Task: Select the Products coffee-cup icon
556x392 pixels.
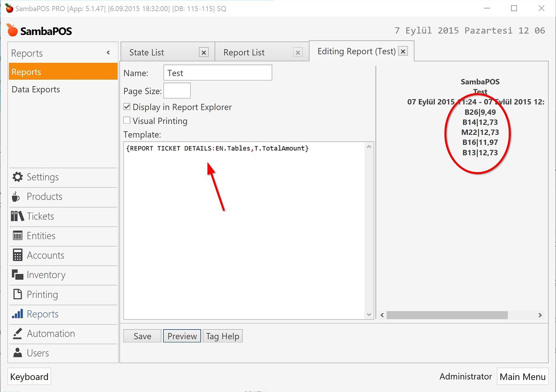Action: 16,196
